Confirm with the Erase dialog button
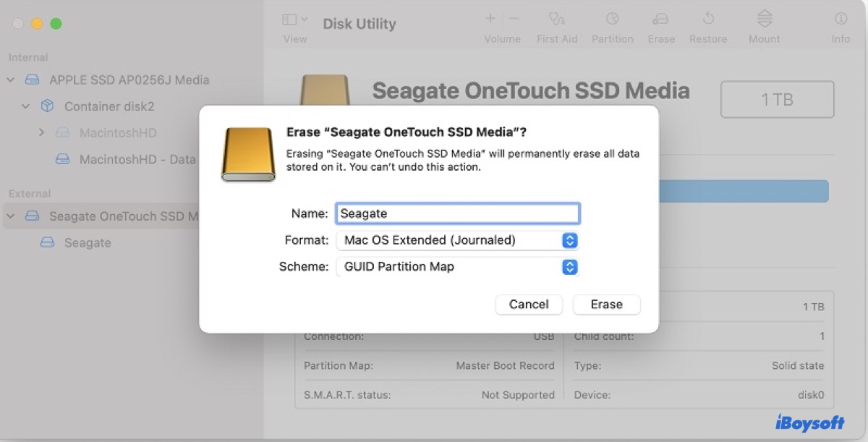The image size is (868, 442). [x=606, y=305]
